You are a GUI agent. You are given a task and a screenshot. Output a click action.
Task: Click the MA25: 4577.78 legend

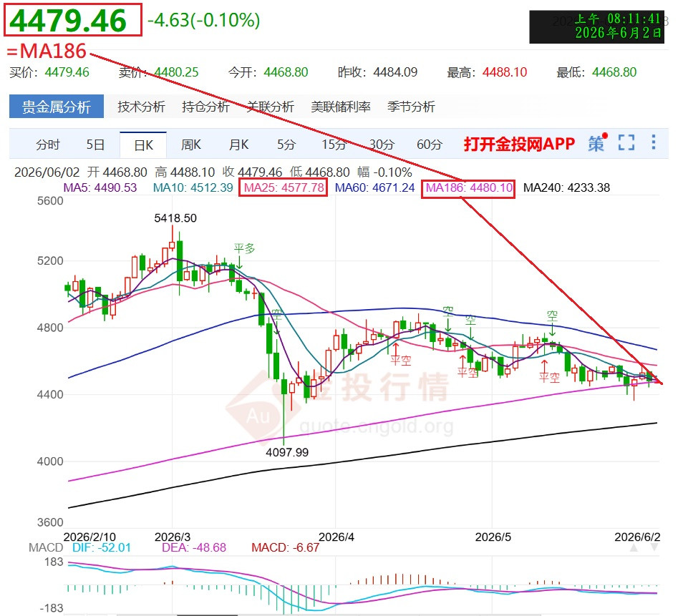tap(284, 187)
